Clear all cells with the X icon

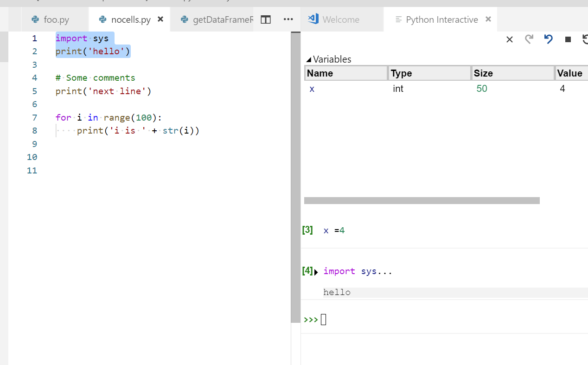(509, 39)
